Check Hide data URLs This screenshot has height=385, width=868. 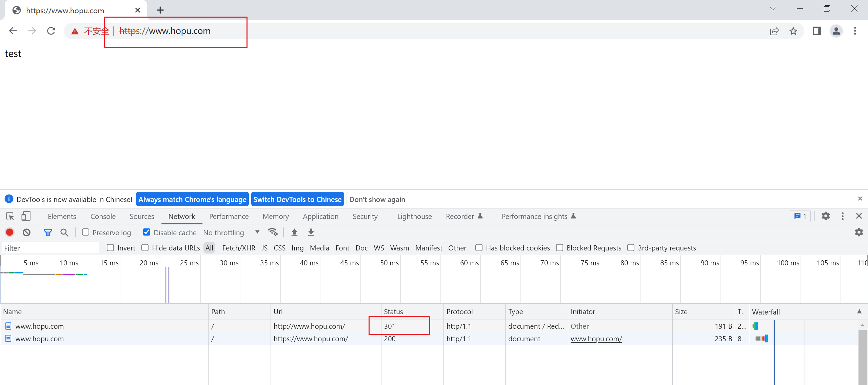(145, 248)
